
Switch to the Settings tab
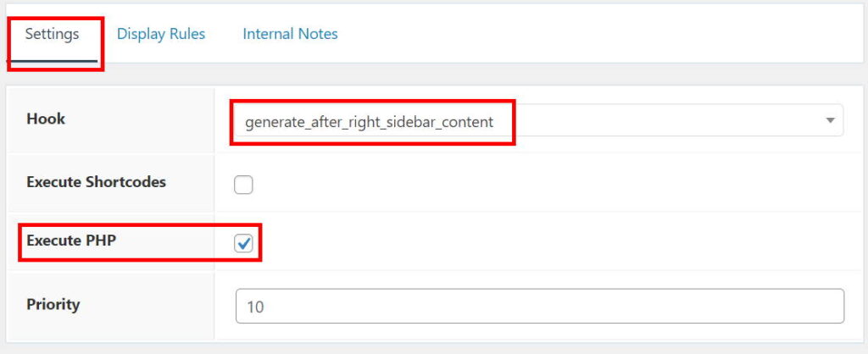click(x=52, y=35)
